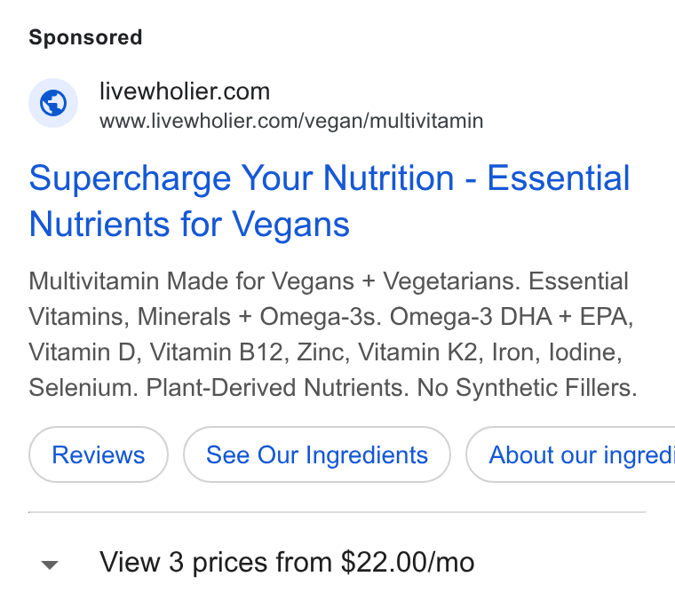
Task: Open the See Our Ingredients chip
Action: pos(317,454)
